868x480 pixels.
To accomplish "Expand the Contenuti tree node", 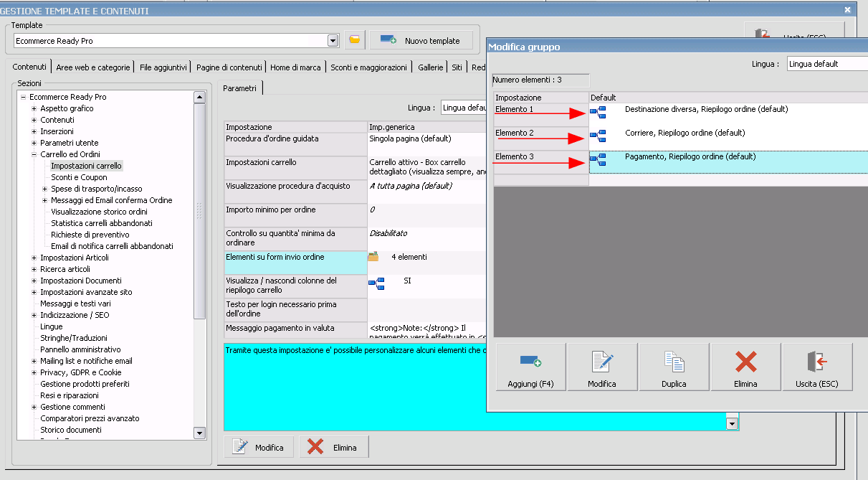I will tap(34, 120).
